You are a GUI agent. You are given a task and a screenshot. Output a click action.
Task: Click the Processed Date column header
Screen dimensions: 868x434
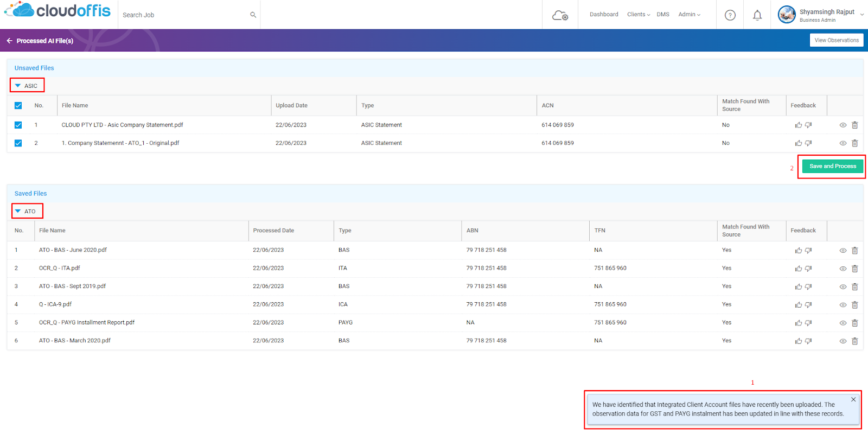(273, 231)
